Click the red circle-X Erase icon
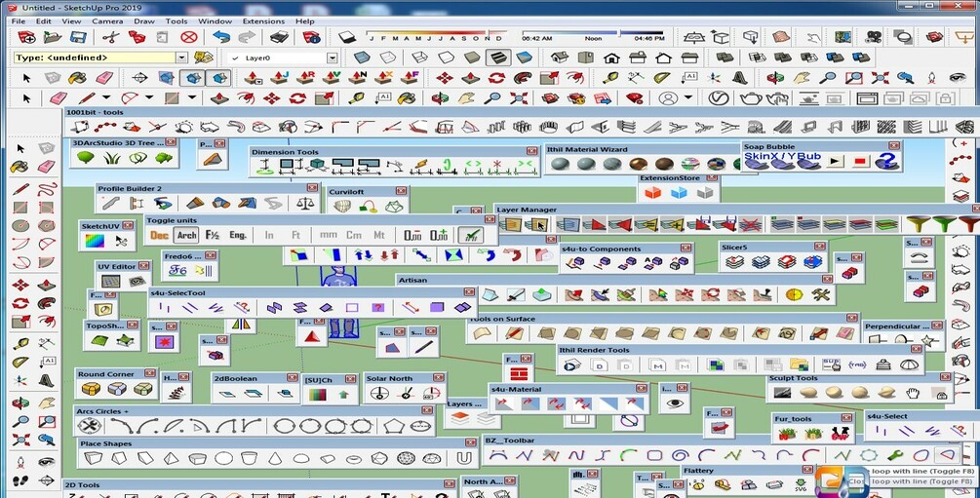980x498 pixels. click(189, 37)
